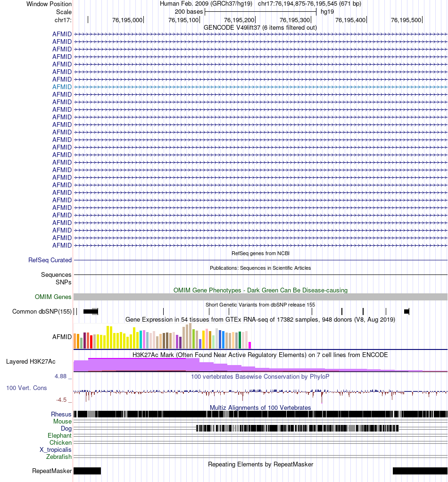The image size is (448, 482).
Task: Click the Window Position label
Action: (x=49, y=4)
